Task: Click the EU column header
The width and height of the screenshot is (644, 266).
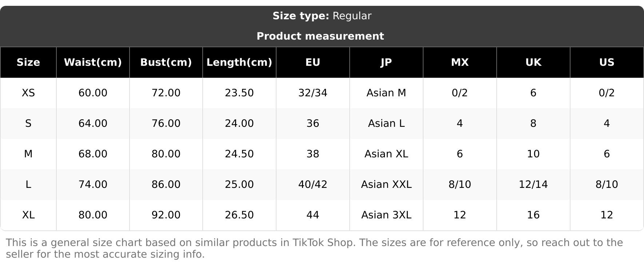Action: [313, 63]
